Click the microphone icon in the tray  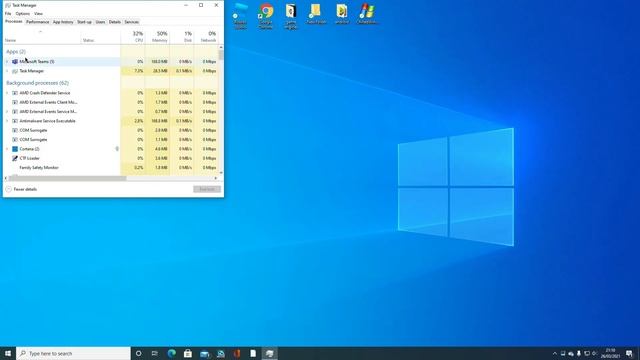tap(579, 353)
